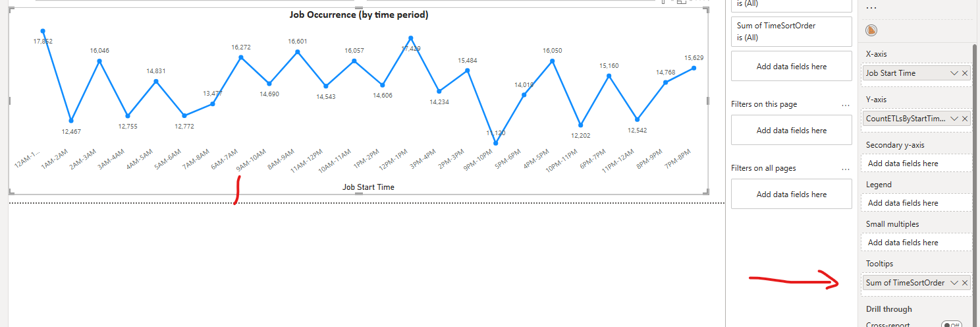Open more visuals ellipsis menu

(x=871, y=8)
